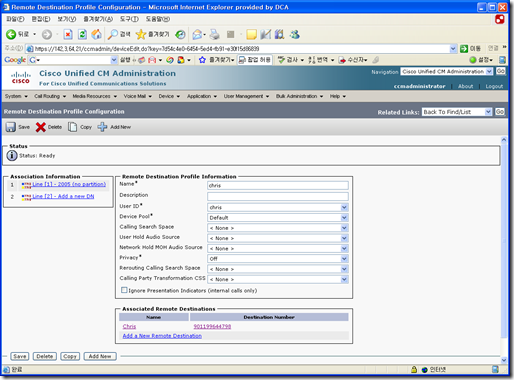Click the History icon in browser toolbar
The height and width of the screenshot is (380, 514).
pyautogui.click(x=180, y=34)
